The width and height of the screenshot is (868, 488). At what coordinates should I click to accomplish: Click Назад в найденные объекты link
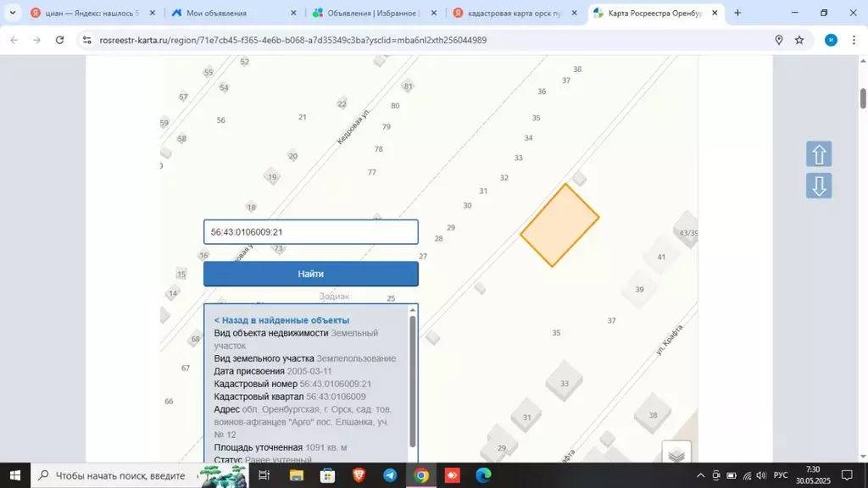click(x=281, y=320)
